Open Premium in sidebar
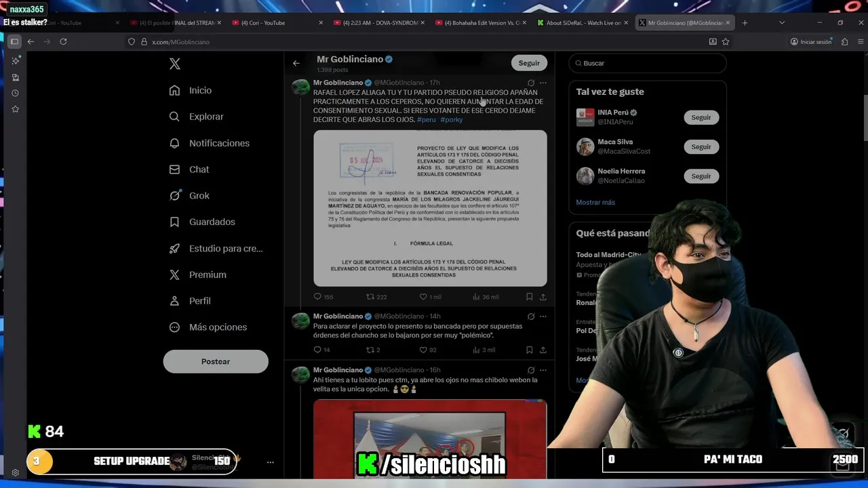 pyautogui.click(x=198, y=274)
